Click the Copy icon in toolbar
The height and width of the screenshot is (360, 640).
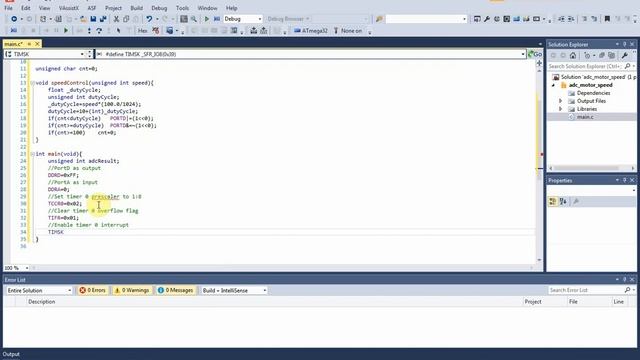tap(126, 19)
